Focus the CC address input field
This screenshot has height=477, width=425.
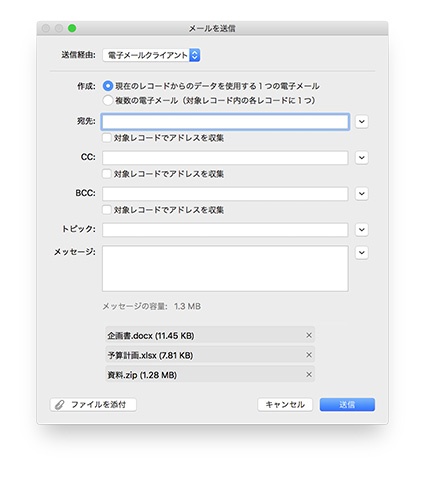(225, 158)
